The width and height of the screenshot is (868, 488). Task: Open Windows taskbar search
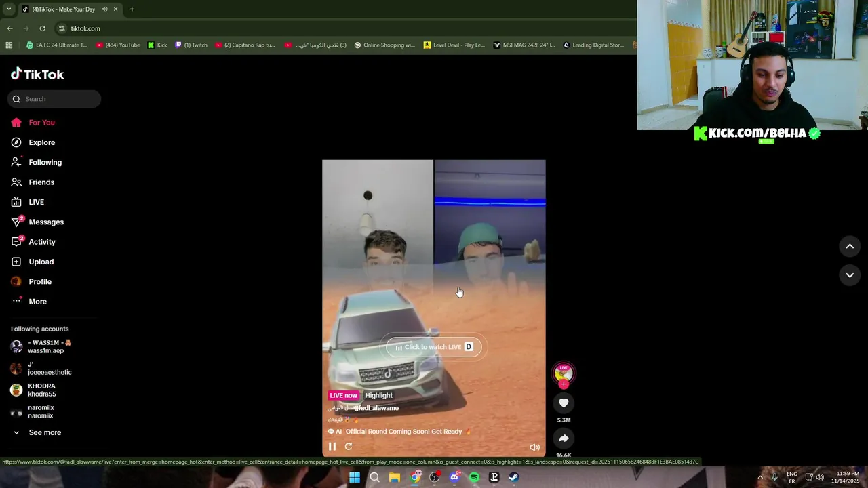[x=374, y=477]
